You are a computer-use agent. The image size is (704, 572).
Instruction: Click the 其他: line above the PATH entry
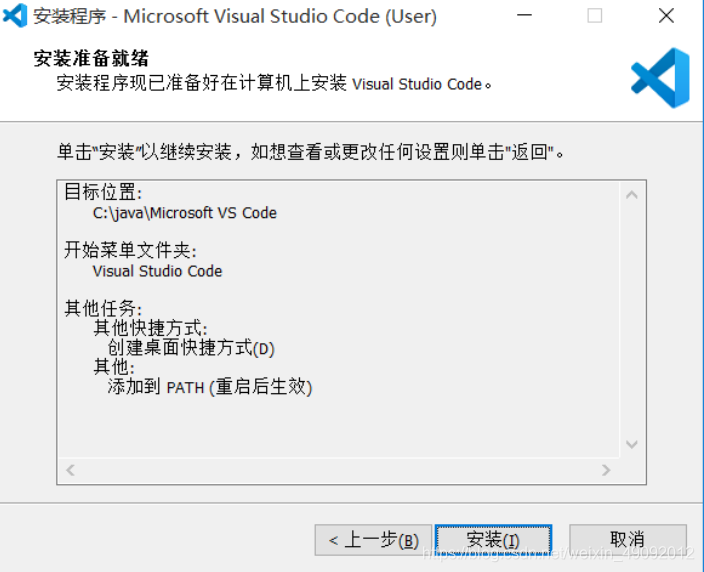(114, 367)
